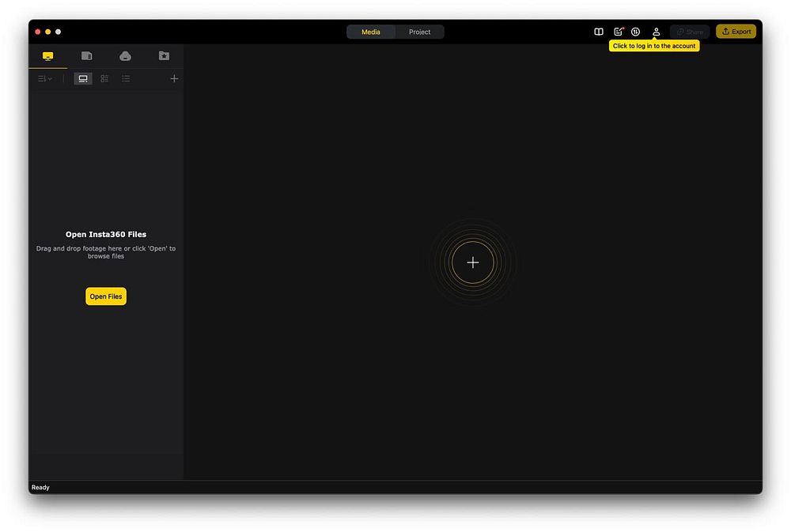The image size is (791, 532).
Task: Click the account profile icon to log in
Action: (657, 32)
